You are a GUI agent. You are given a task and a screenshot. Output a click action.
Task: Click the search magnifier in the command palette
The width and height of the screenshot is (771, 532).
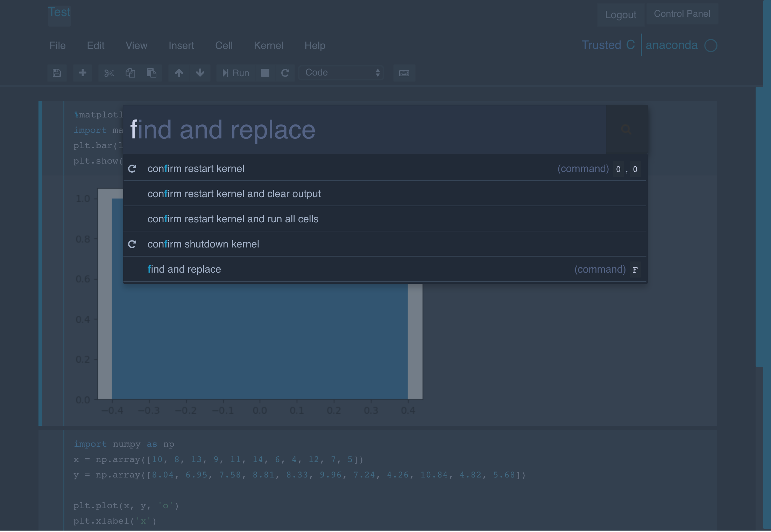tap(626, 129)
